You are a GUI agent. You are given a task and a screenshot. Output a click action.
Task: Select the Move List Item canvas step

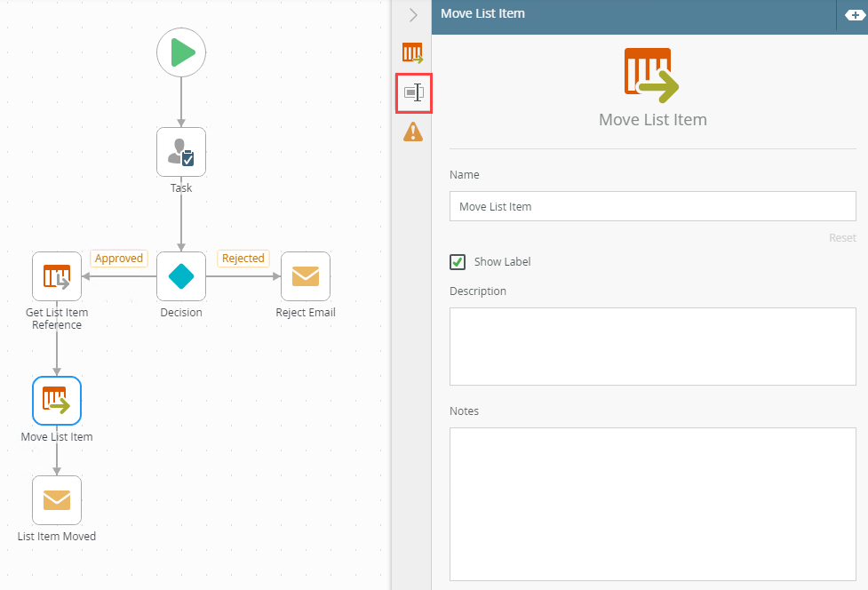57,401
